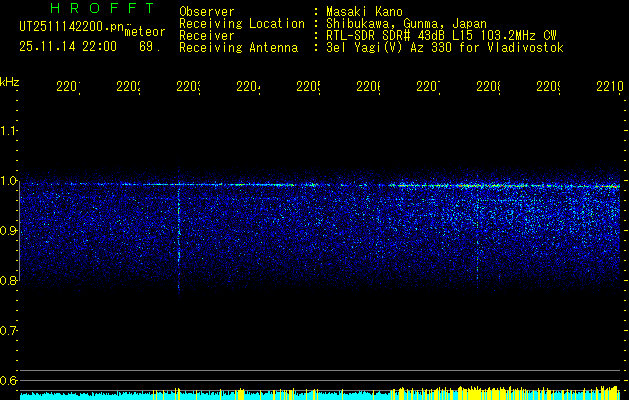Screen dimensions: 629x400
Task: Click the Observer label
Action: click(x=207, y=12)
